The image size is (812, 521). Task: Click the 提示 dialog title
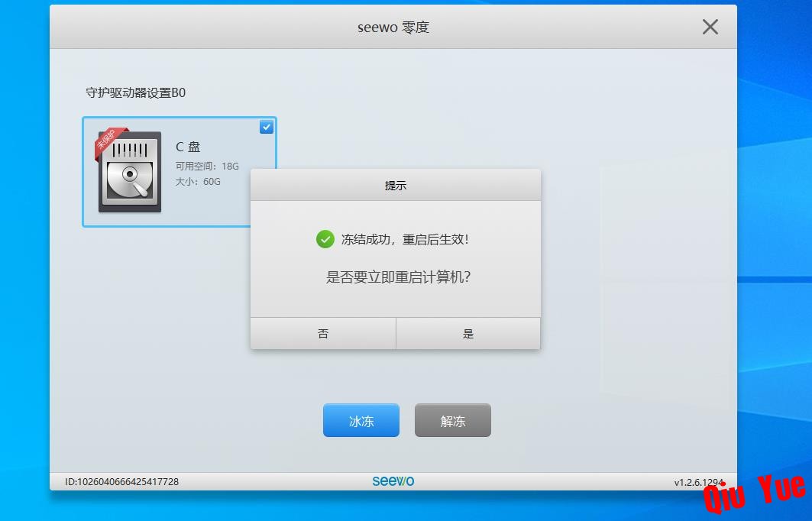[x=396, y=186]
